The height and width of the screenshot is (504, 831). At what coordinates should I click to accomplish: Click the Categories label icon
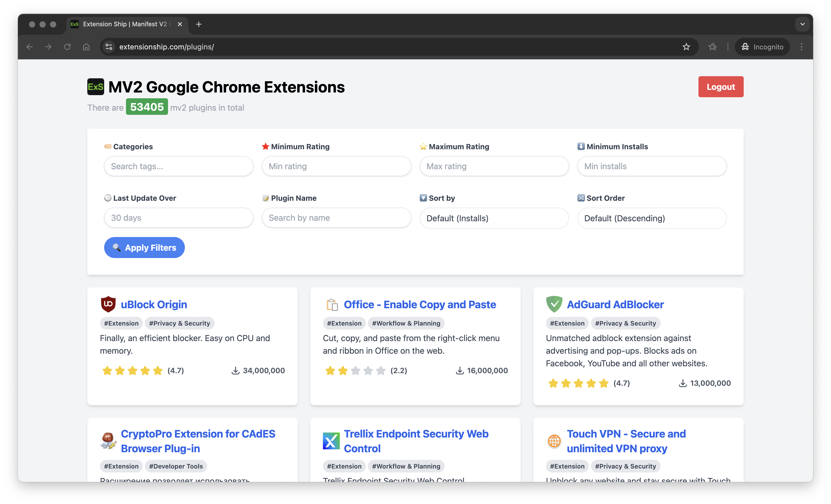click(x=108, y=146)
